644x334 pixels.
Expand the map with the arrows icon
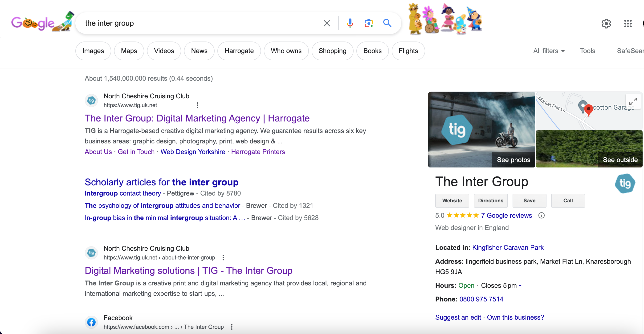633,101
